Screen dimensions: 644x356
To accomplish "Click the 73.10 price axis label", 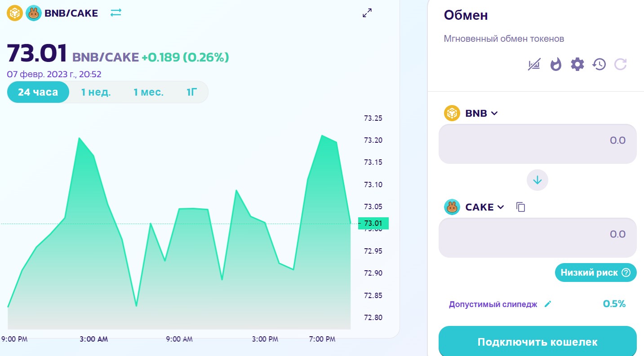I will pos(373,185).
